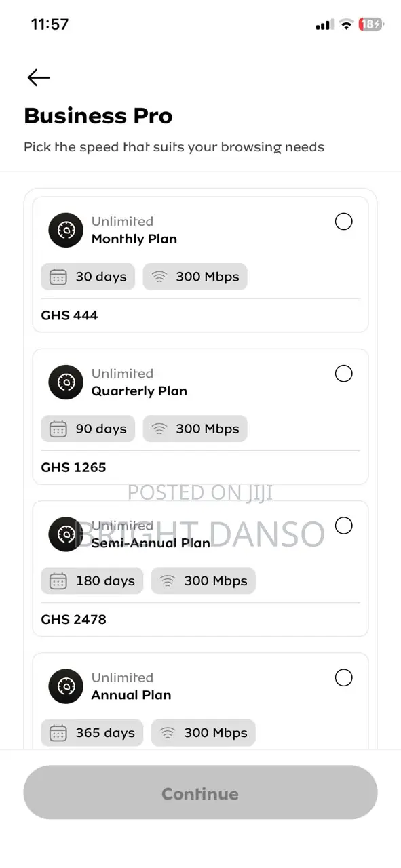
Task: Tap the Wi-Fi icon in Monthly Plan speed chip
Action: [159, 277]
